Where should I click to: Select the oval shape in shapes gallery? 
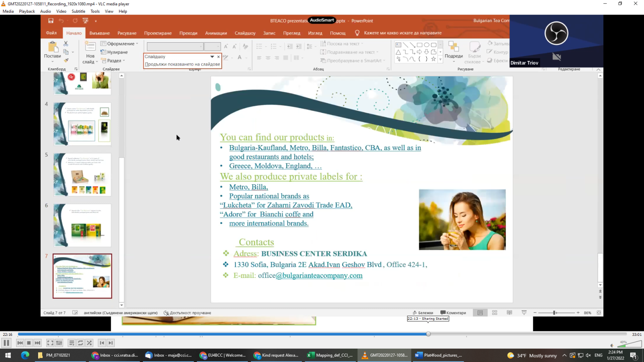point(426,45)
